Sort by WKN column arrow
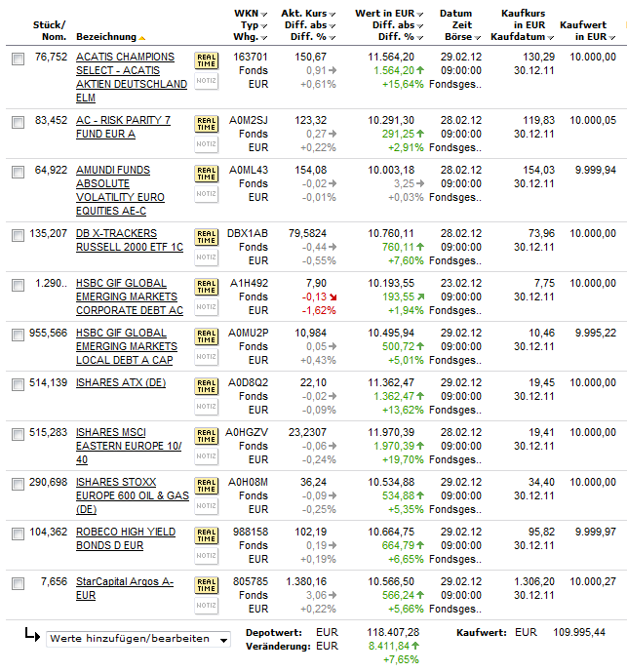 click(263, 15)
